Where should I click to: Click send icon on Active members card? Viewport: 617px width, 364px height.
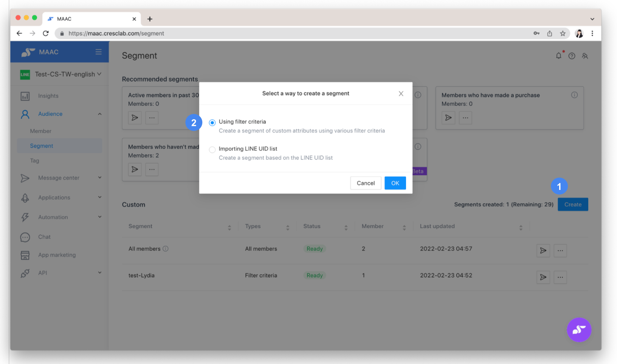(x=135, y=118)
